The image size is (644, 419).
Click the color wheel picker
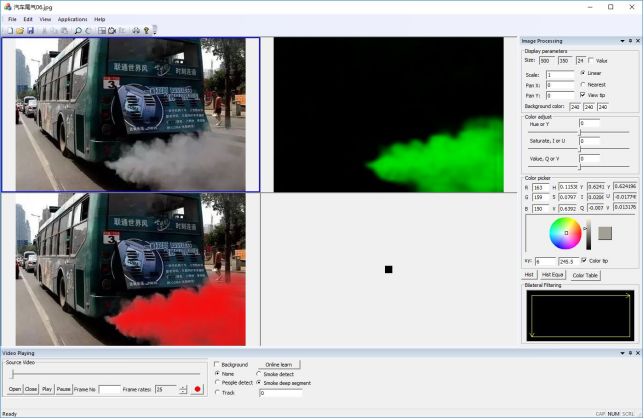tap(565, 233)
